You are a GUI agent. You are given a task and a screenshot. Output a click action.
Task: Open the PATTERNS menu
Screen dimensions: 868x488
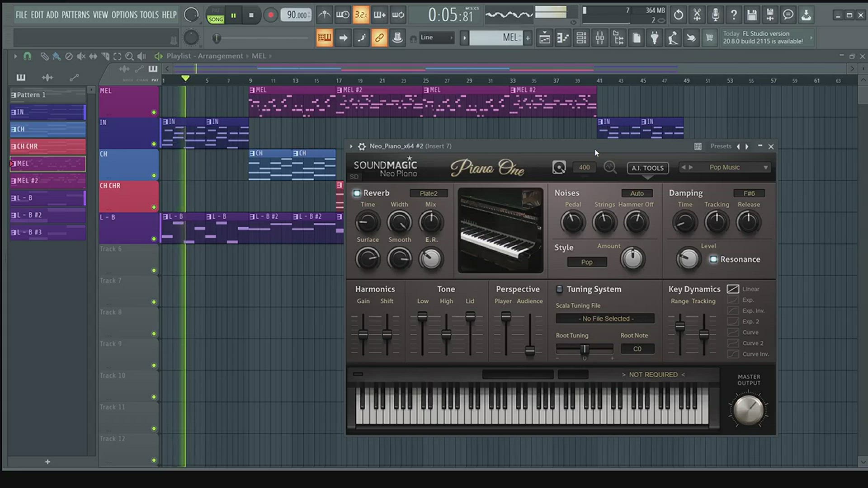75,15
